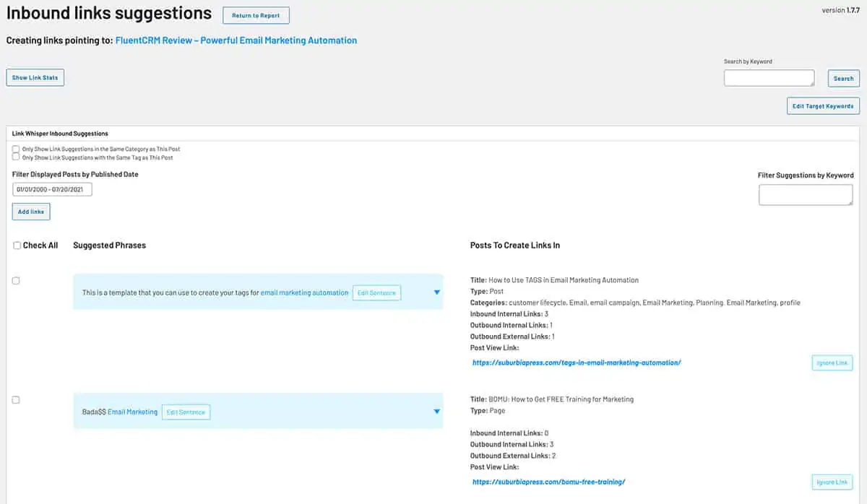Select the Inbound Internal Links: 0 text
This screenshot has height=504, width=867.
click(509, 433)
